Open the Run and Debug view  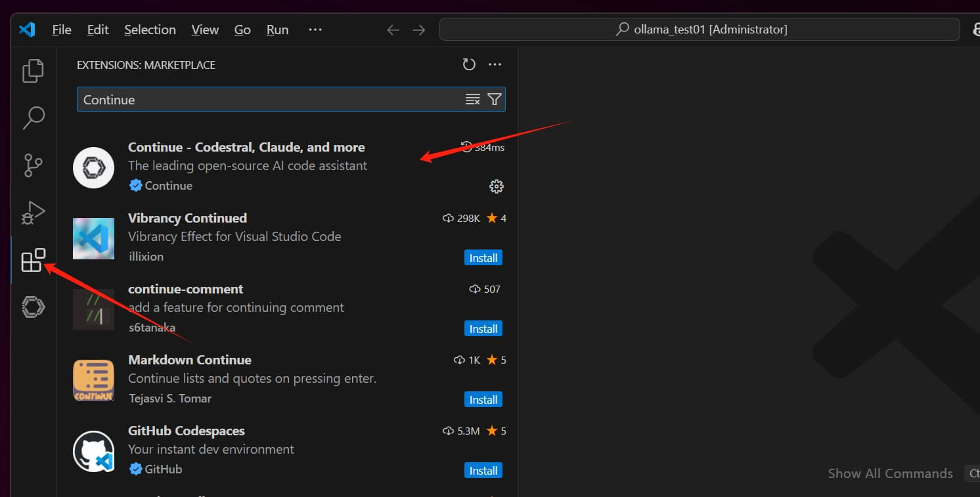[33, 213]
